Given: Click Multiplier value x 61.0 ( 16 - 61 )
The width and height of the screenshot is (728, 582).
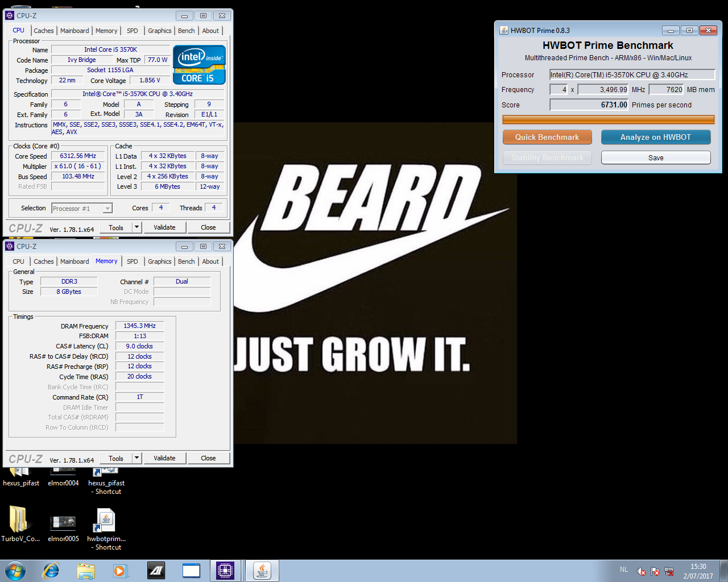Looking at the screenshot, I should click(78, 166).
